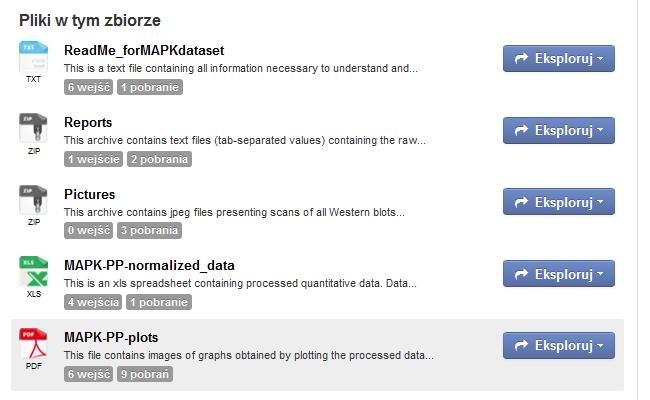The image size is (650, 400).
Task: Click the TXT file icon for ReadMe_forMAPKdataset
Action: pyautogui.click(x=33, y=57)
